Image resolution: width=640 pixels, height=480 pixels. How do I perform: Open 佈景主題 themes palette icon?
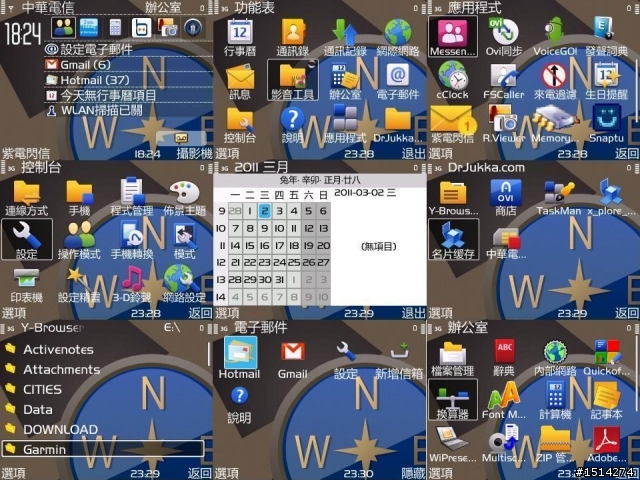coord(184,192)
